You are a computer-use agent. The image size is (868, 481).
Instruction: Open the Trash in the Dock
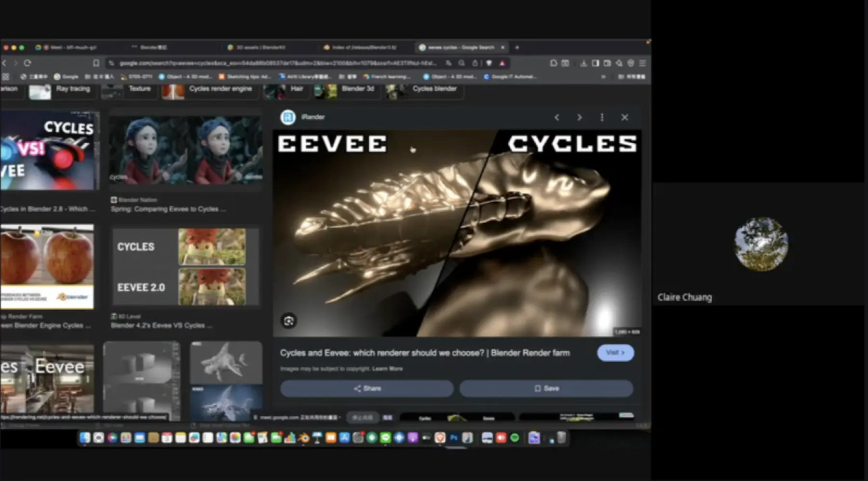pos(561,438)
